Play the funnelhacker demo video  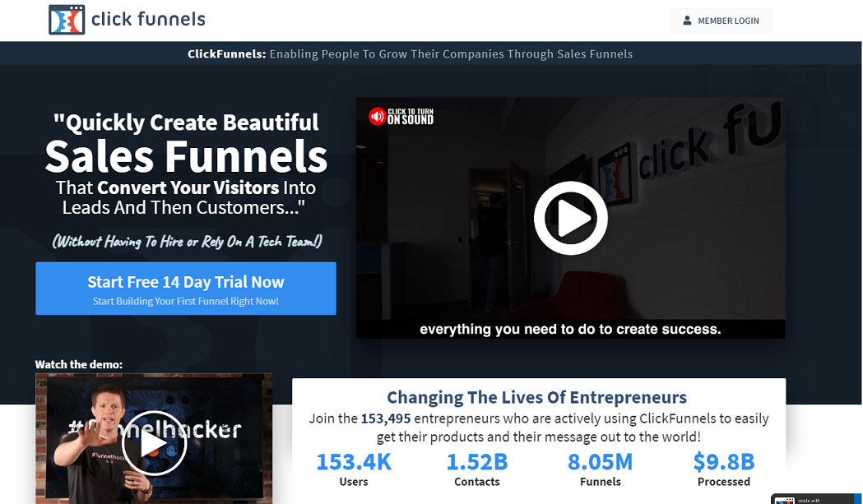154,443
